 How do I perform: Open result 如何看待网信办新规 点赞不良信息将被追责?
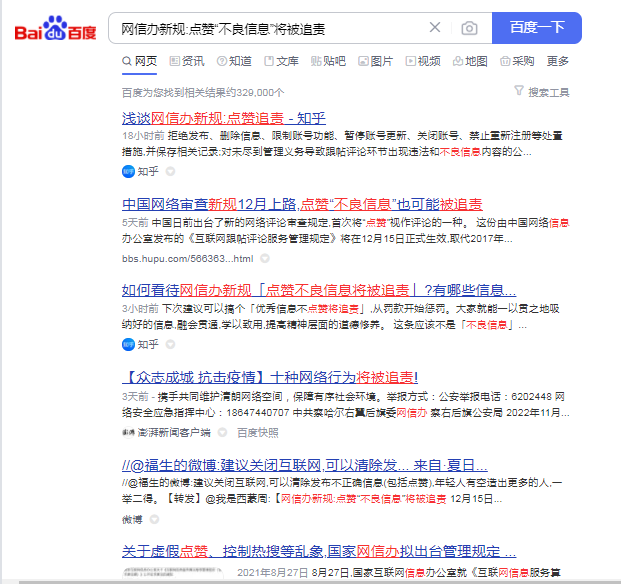click(319, 290)
